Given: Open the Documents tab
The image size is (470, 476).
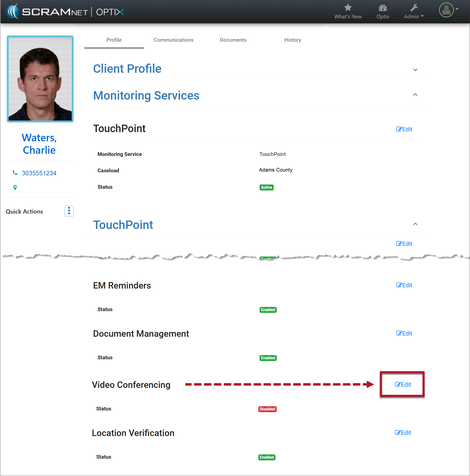Looking at the screenshot, I should (233, 40).
